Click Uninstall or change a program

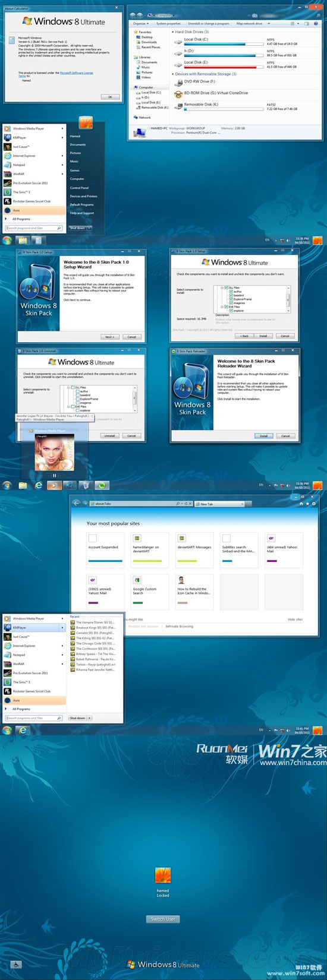[x=208, y=23]
